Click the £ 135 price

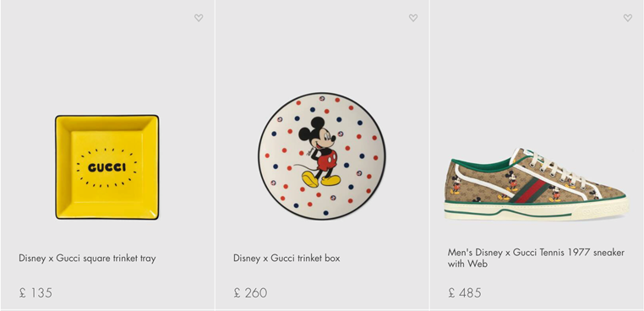pos(35,293)
